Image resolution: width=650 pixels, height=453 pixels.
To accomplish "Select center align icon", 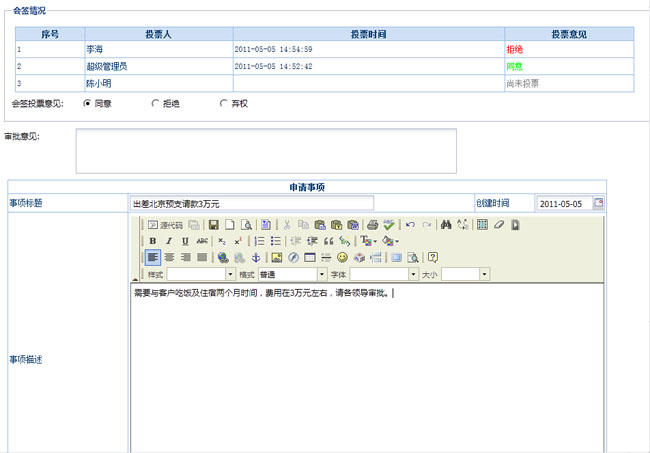I will tap(169, 257).
